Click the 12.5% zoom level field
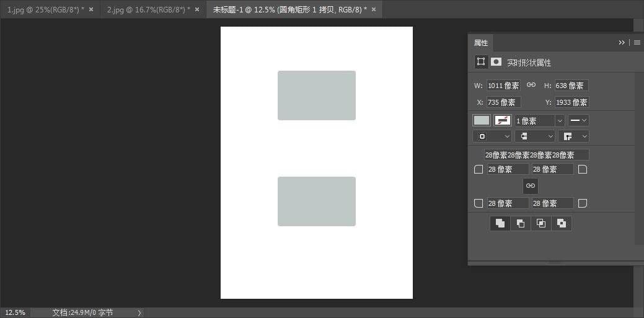 (x=15, y=312)
